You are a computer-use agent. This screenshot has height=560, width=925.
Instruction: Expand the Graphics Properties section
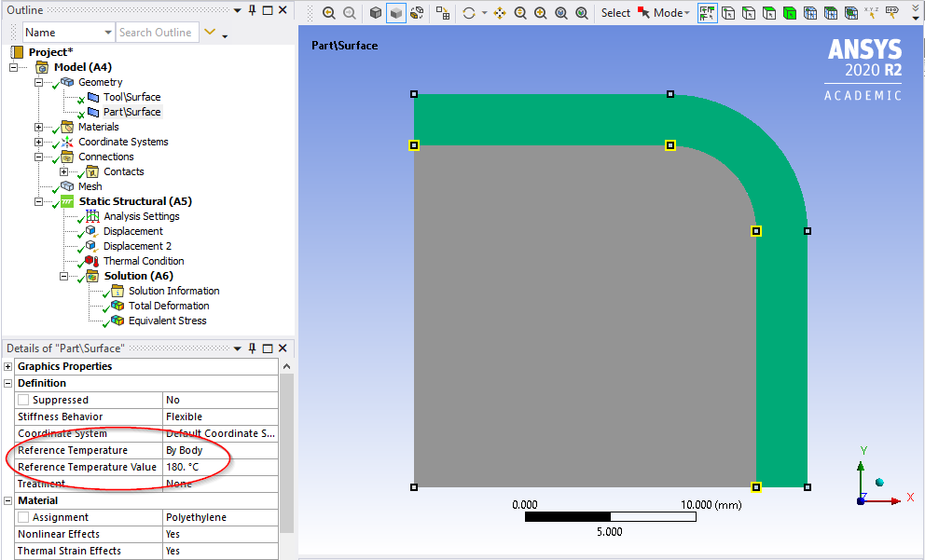pyautogui.click(x=8, y=366)
